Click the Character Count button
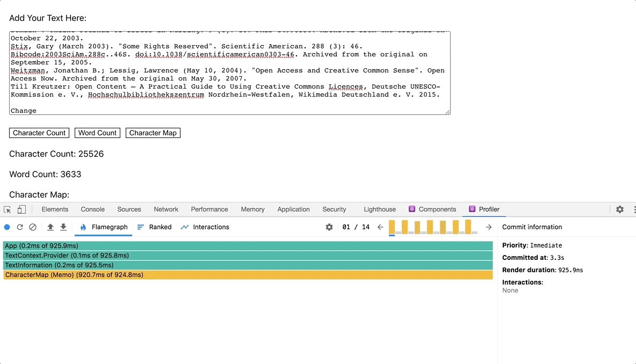 pyautogui.click(x=39, y=133)
